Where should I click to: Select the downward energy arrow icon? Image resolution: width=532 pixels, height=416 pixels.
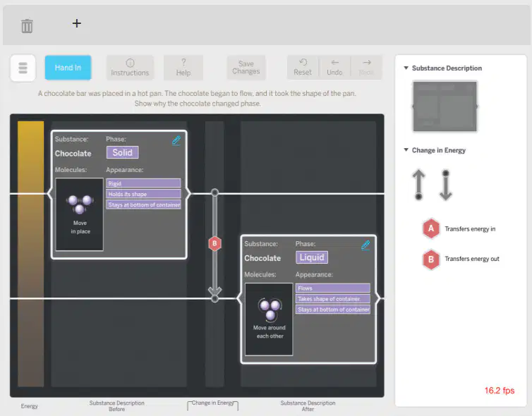coord(445,185)
